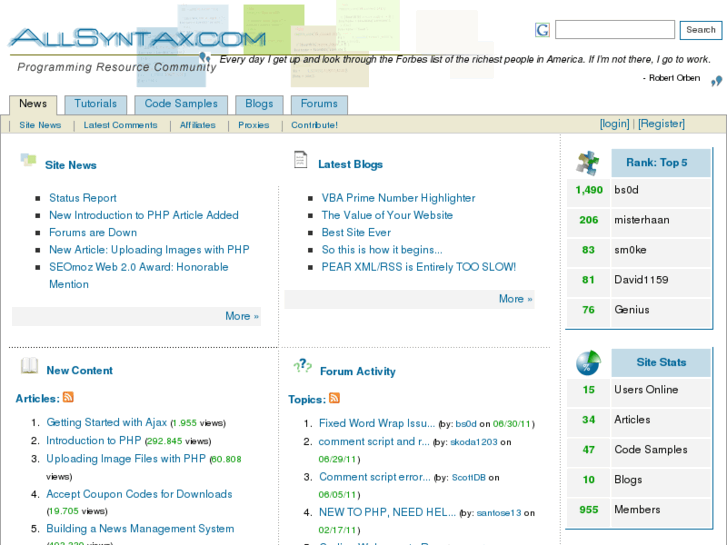727x545 pixels.
Task: Open The Value of Your Website blog
Action: [x=387, y=215]
